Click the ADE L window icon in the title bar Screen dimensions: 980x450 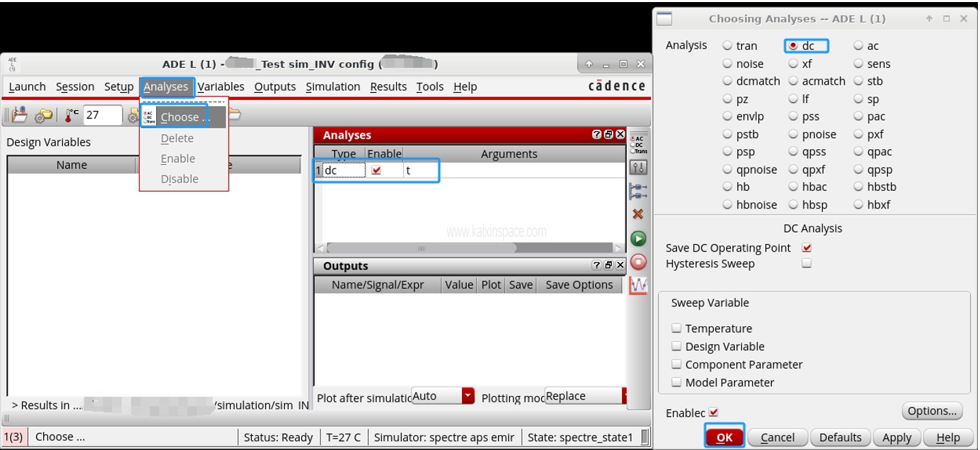[12, 64]
